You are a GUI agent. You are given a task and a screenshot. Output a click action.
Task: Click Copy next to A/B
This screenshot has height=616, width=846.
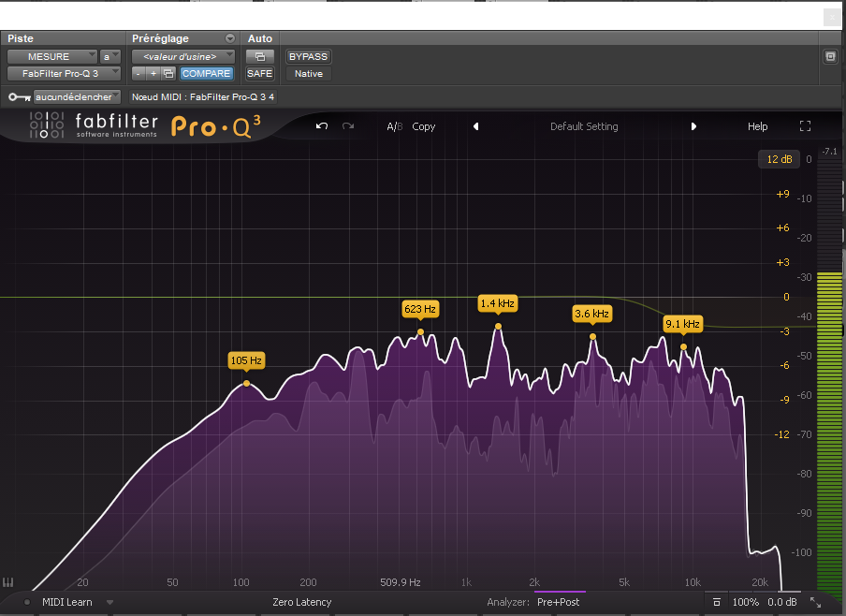tap(424, 126)
